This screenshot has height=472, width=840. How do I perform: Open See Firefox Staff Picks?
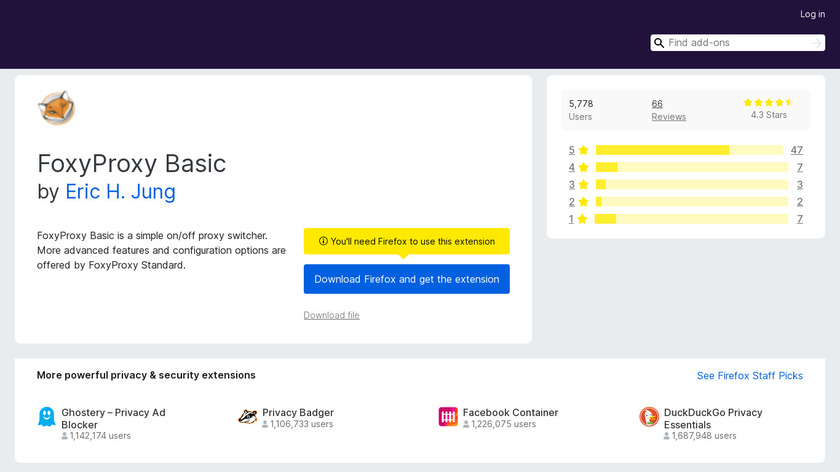point(749,376)
